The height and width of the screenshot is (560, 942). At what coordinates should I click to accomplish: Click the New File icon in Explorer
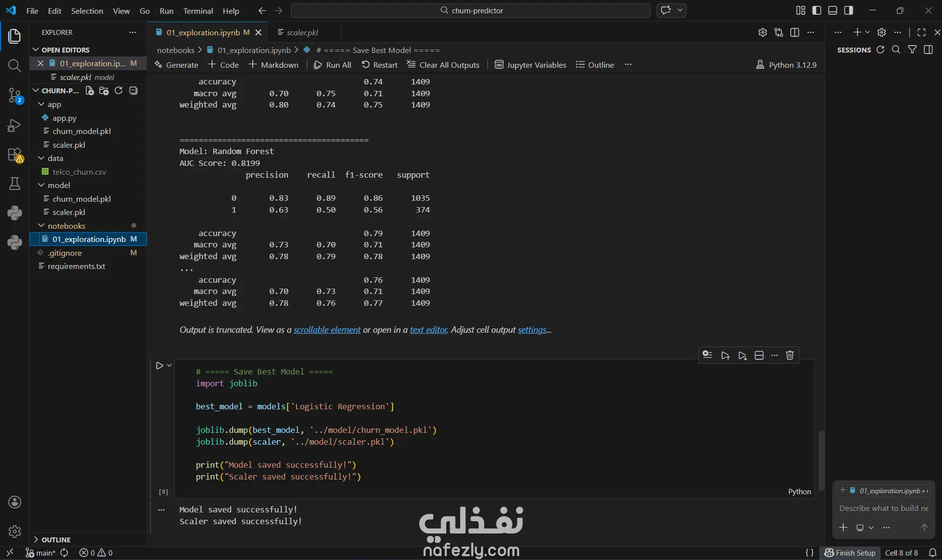pyautogui.click(x=89, y=91)
